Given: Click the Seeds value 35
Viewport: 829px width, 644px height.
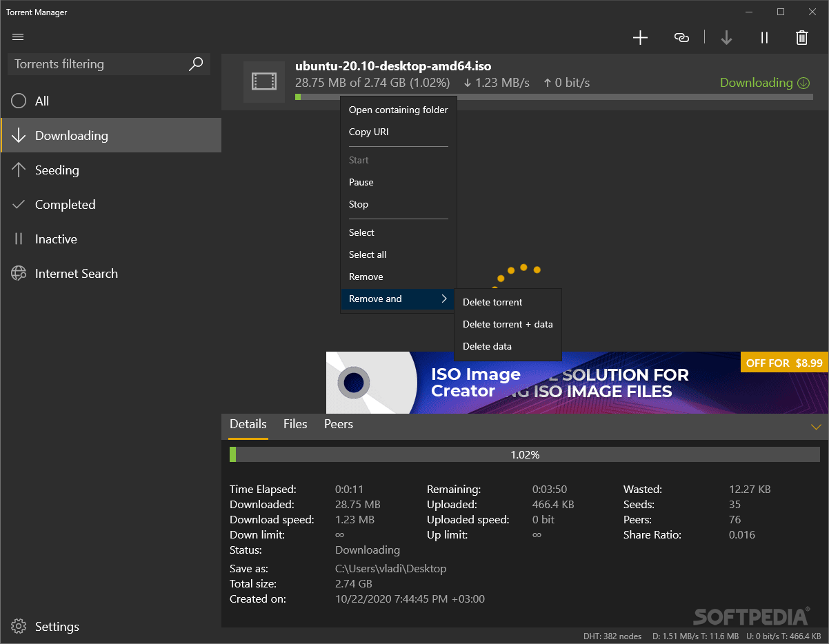Looking at the screenshot, I should (x=735, y=505).
